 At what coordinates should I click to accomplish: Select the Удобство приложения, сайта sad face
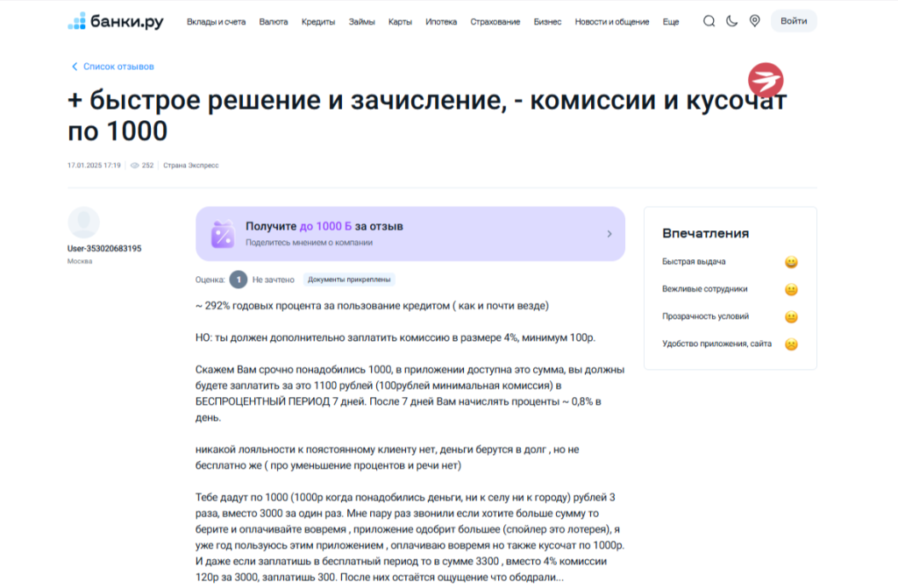tap(791, 344)
